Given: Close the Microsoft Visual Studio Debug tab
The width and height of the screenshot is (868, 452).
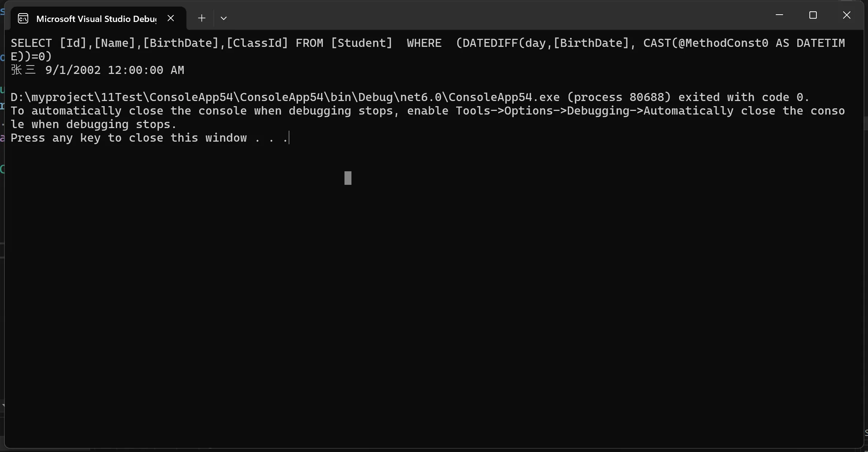Looking at the screenshot, I should 171,18.
